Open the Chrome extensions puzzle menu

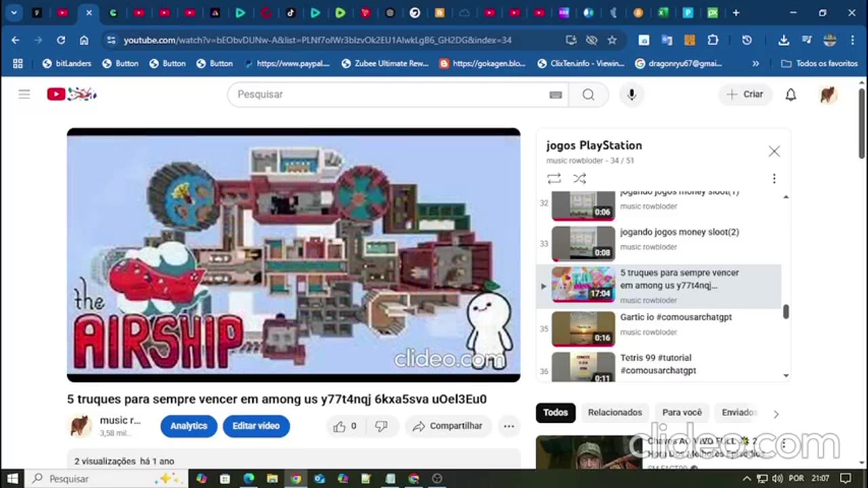[x=713, y=40]
